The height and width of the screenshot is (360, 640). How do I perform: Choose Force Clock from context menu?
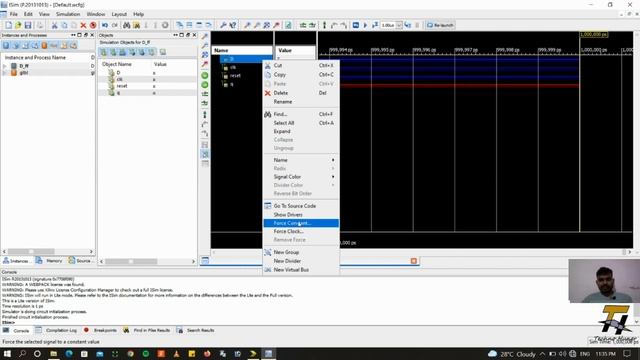click(x=301, y=231)
